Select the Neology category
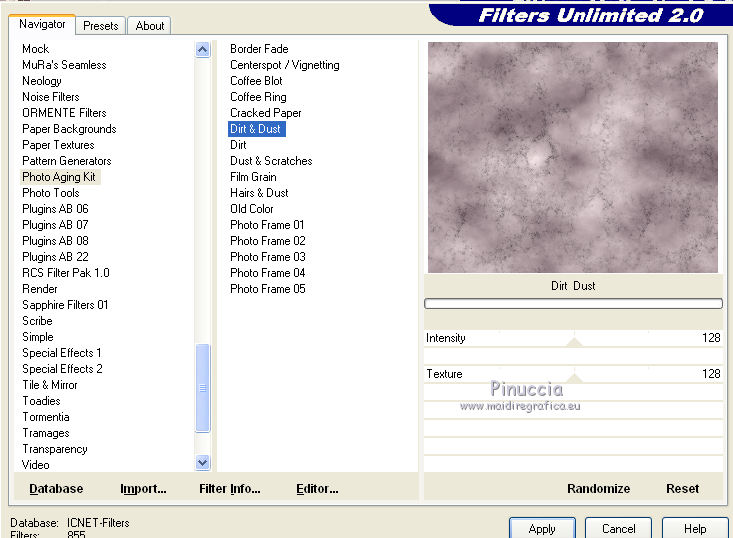This screenshot has width=733, height=538. pyautogui.click(x=42, y=81)
